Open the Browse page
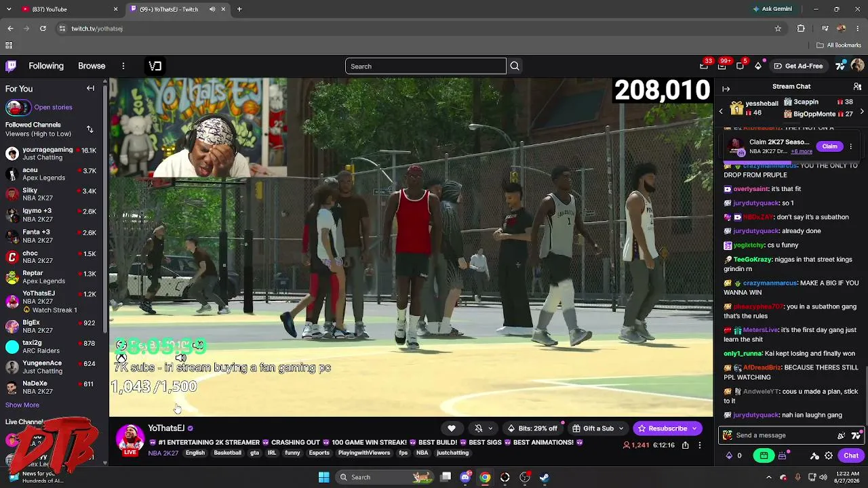868x488 pixels. (x=92, y=66)
